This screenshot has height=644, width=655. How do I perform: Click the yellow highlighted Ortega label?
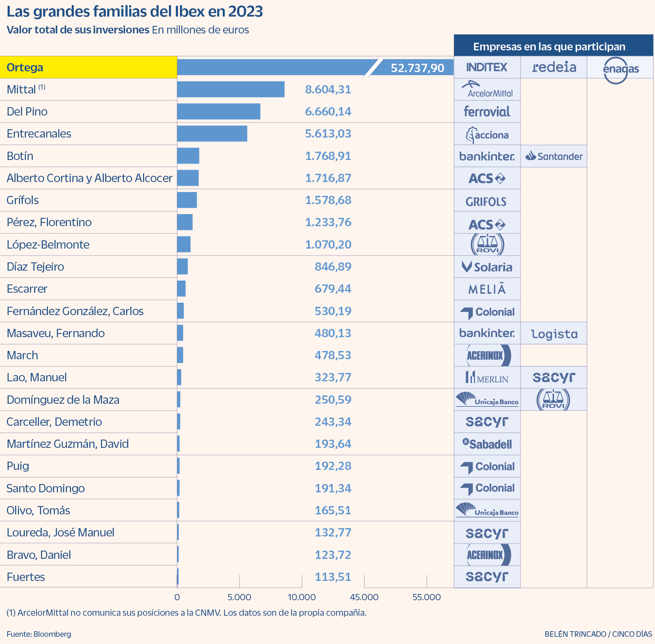(x=25, y=68)
